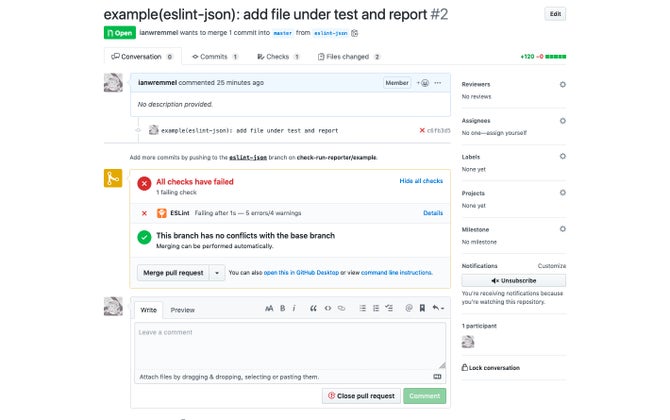The height and width of the screenshot is (420, 670).
Task: Open ESLint check Details
Action: (433, 213)
